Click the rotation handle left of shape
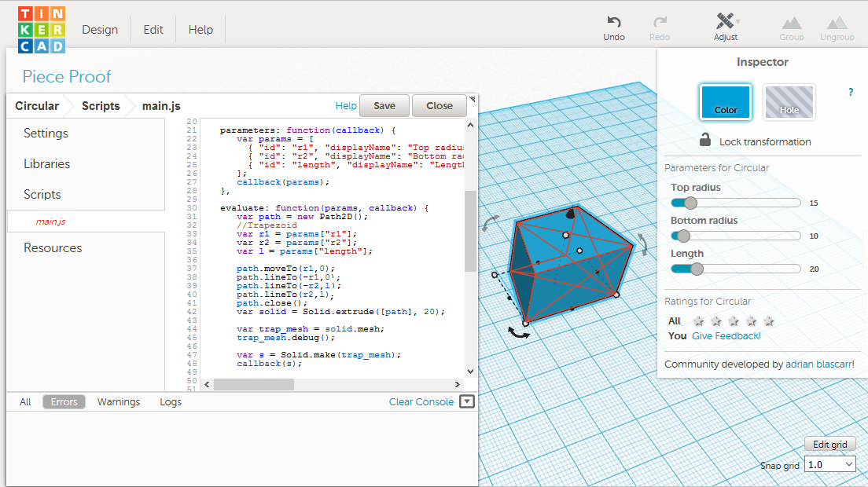 click(x=489, y=222)
